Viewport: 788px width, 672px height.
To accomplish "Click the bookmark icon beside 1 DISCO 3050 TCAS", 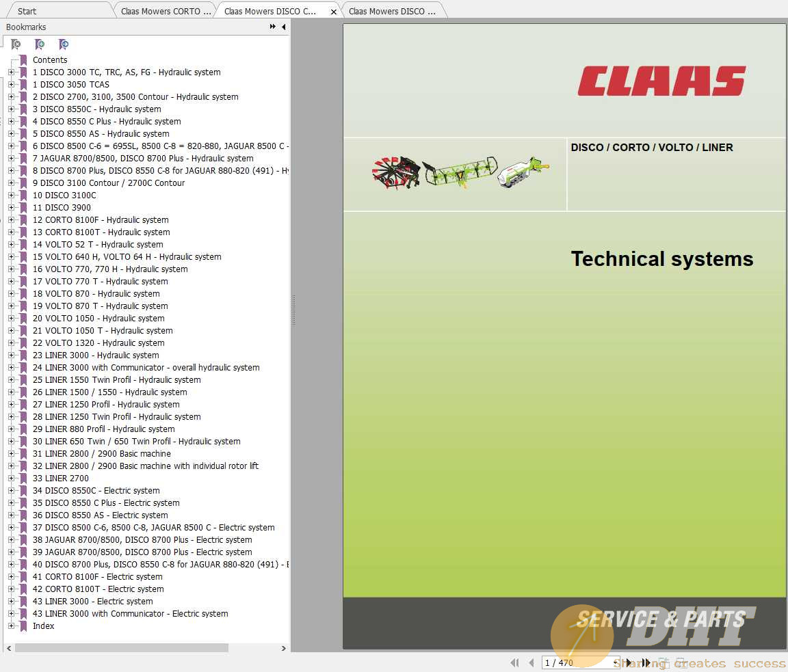I will point(23,84).
